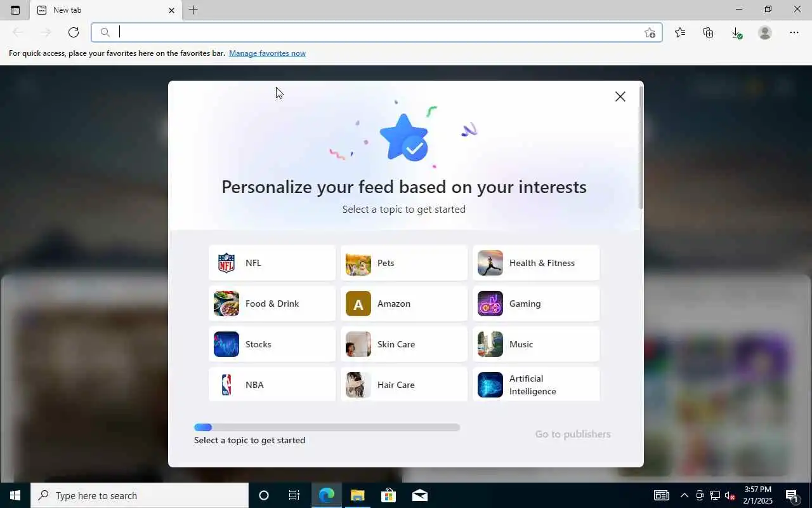Open the Windows Start menu
Viewport: 812px width, 508px height.
click(x=15, y=495)
